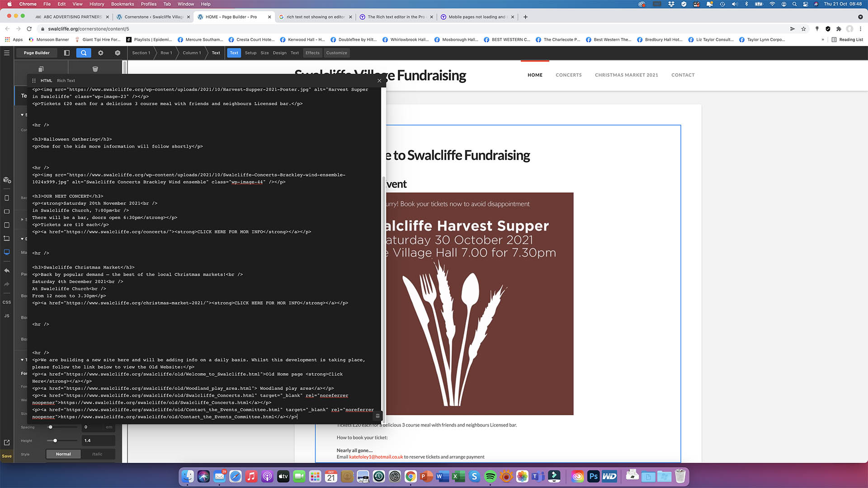Select desktop preview size icon

(7, 252)
